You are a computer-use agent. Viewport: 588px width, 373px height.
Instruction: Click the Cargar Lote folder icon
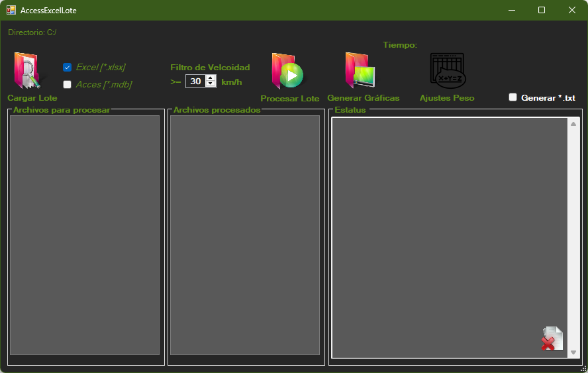(x=26, y=71)
